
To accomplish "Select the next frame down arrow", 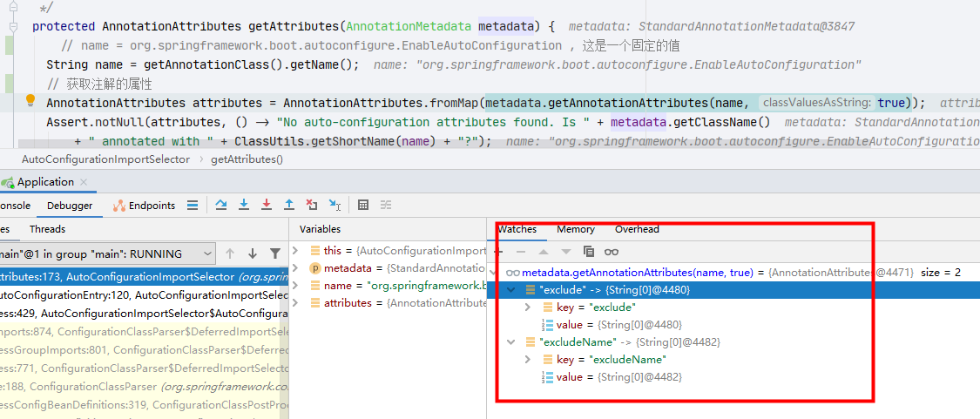I will coord(253,253).
